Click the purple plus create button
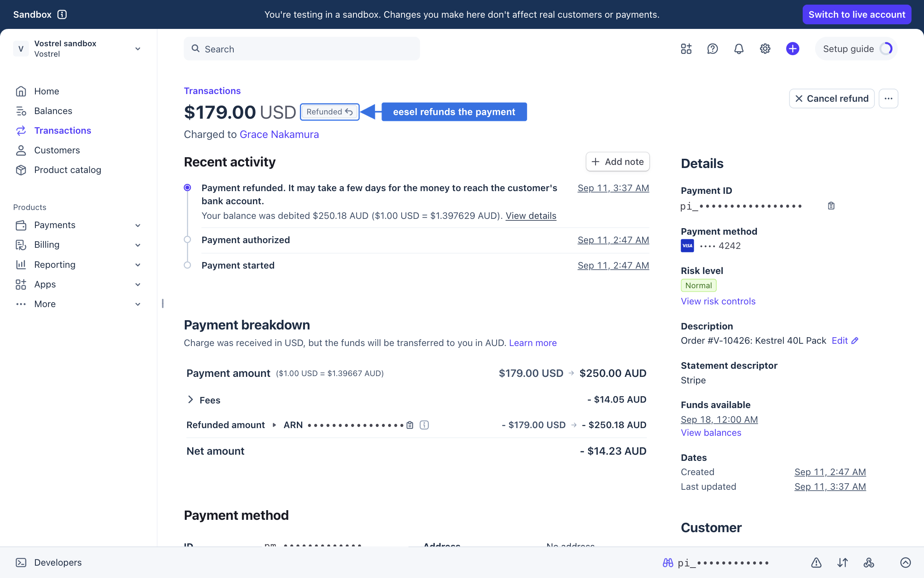The width and height of the screenshot is (924, 578). (x=792, y=49)
